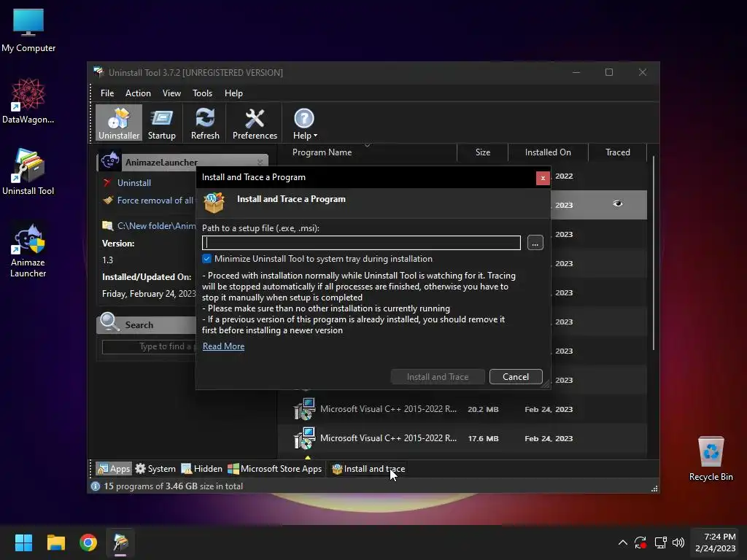Open File Explorer from taskbar

[55, 542]
